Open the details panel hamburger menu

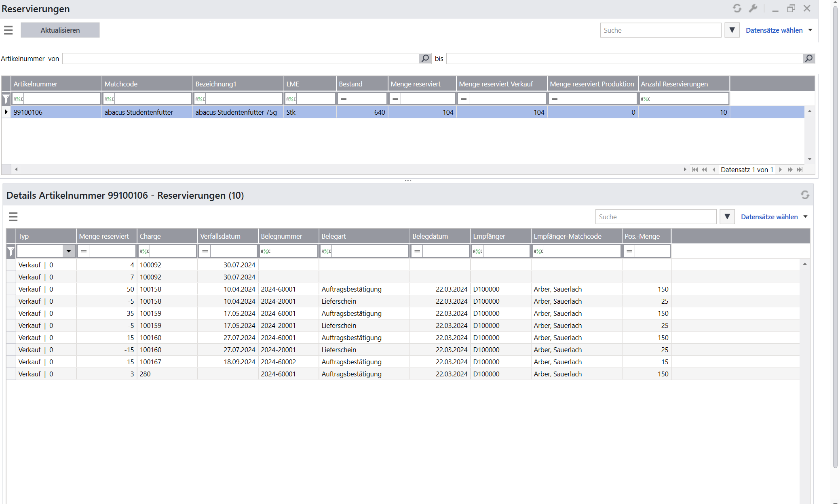coord(13,217)
